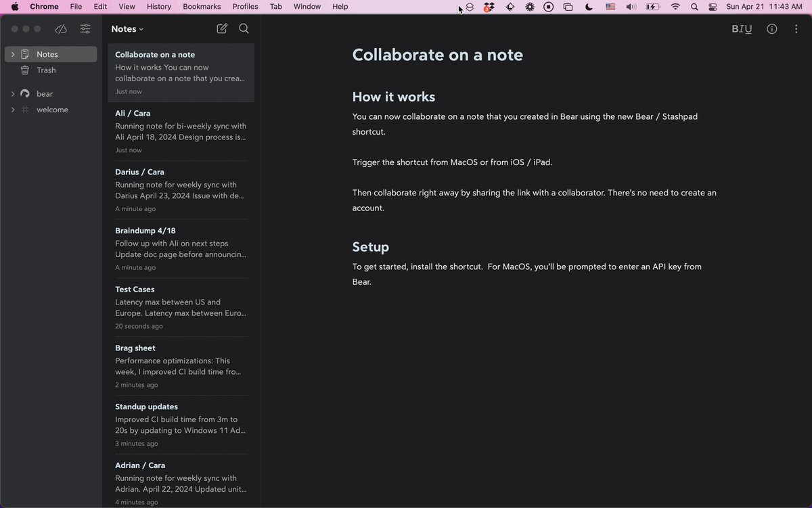The image size is (812, 508).
Task: Open the Apple menu
Action: (14, 7)
